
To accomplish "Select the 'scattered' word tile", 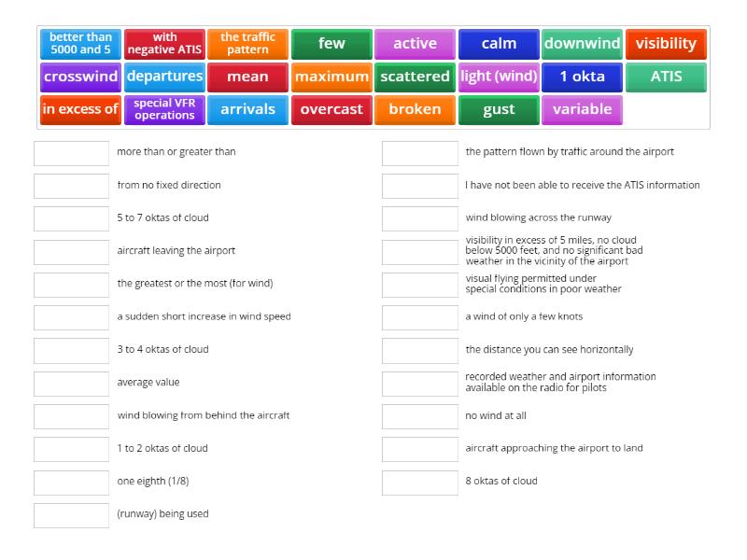I will click(415, 77).
